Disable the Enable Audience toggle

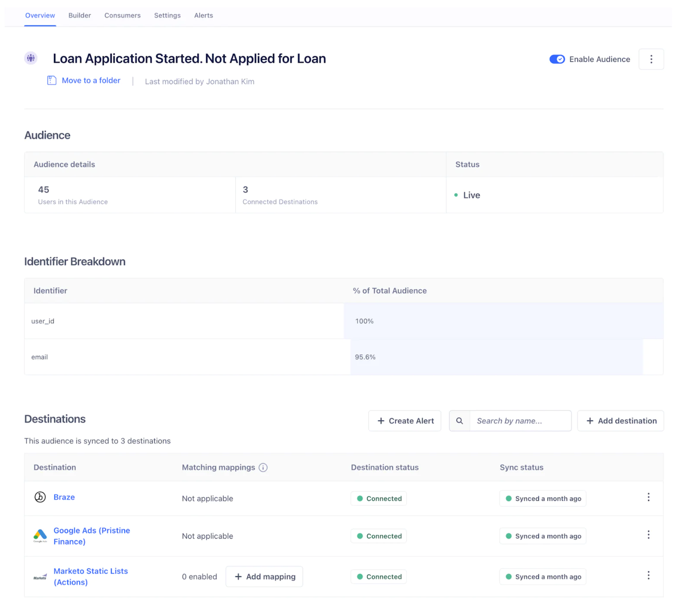[x=557, y=59]
